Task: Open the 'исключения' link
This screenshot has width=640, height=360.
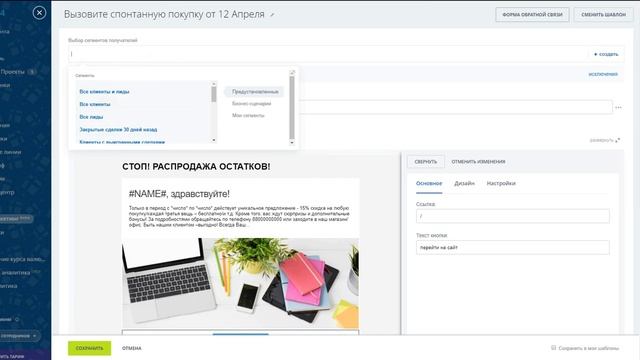Action: pyautogui.click(x=603, y=74)
